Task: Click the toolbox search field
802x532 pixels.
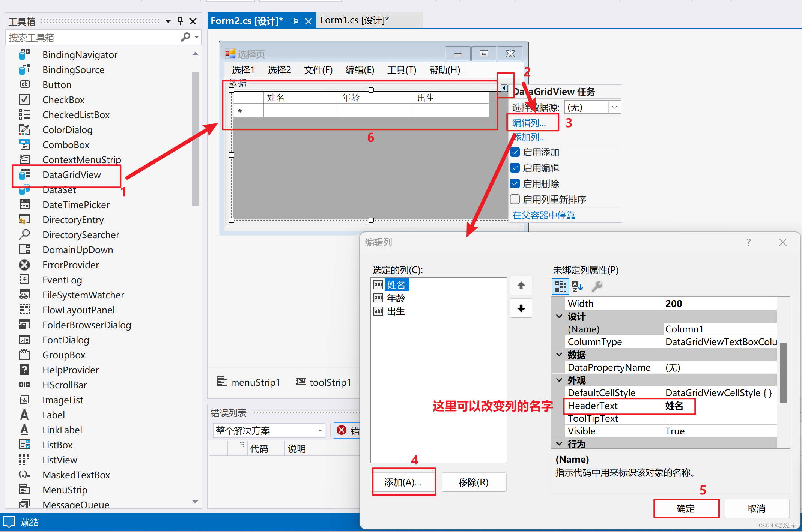Action: [94, 38]
